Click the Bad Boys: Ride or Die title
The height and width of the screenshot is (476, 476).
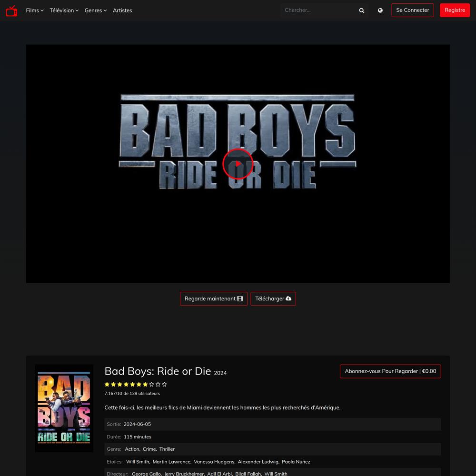[x=158, y=371]
